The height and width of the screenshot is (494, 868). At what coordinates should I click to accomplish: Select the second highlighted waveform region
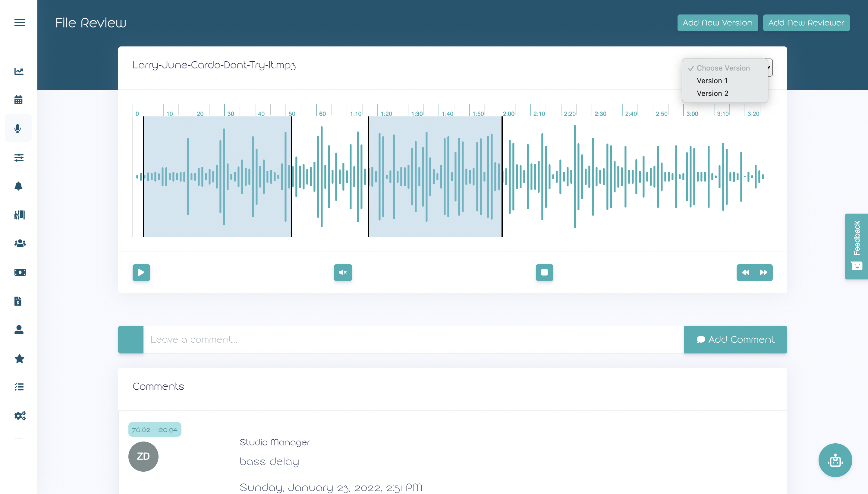(x=435, y=176)
